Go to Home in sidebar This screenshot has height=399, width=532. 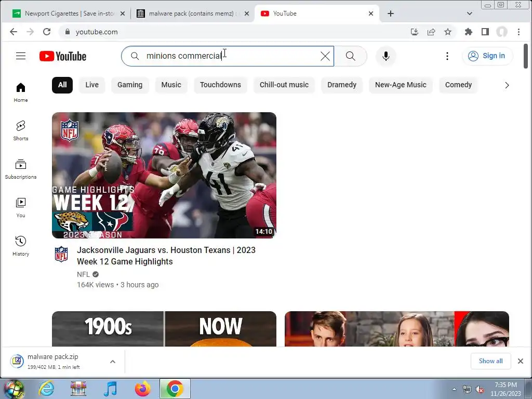point(21,92)
